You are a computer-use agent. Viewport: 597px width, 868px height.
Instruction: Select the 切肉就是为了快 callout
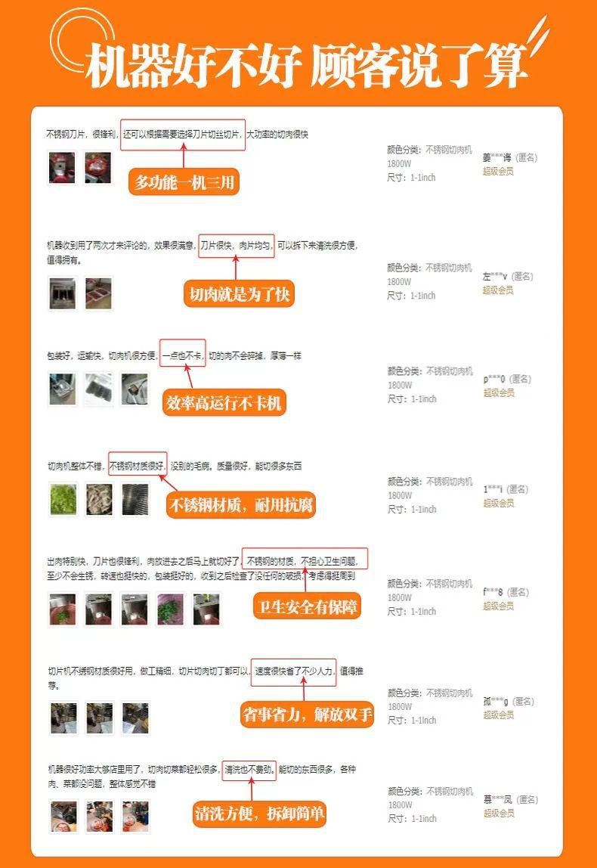239,295
